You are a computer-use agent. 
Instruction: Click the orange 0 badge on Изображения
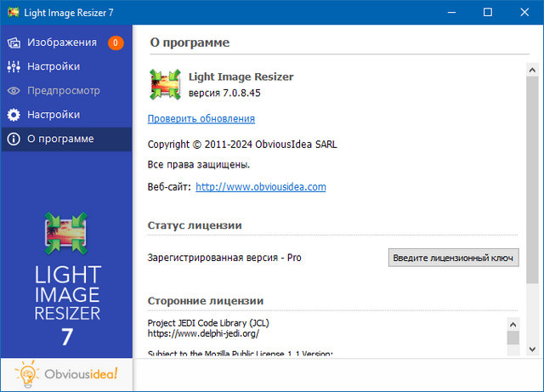click(x=116, y=43)
